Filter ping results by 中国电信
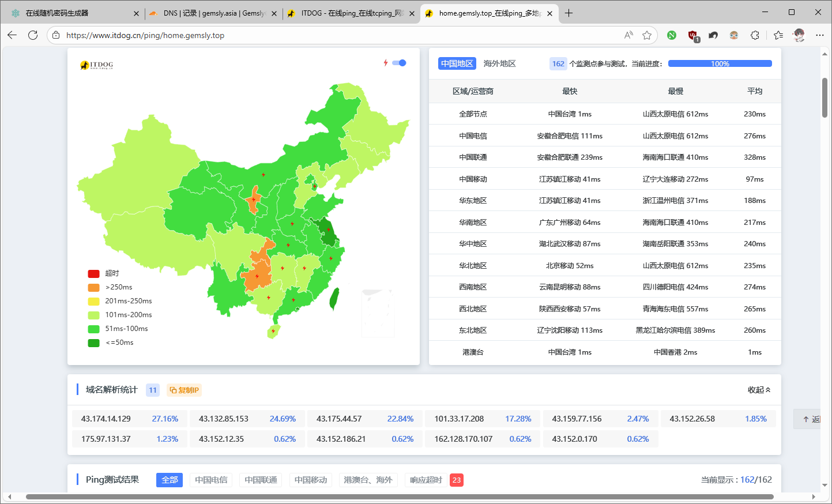Image resolution: width=832 pixels, height=504 pixels. click(211, 480)
